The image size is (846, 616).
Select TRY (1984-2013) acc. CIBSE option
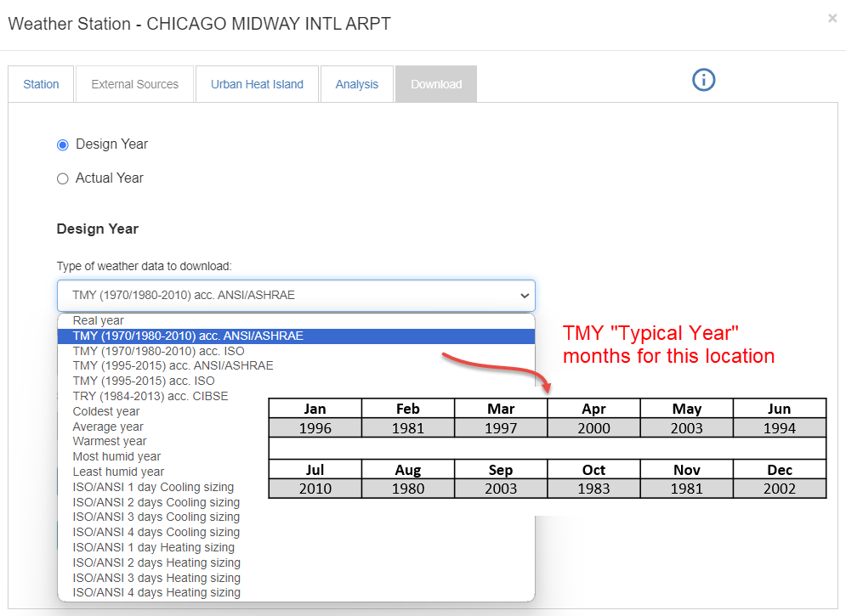tap(150, 396)
